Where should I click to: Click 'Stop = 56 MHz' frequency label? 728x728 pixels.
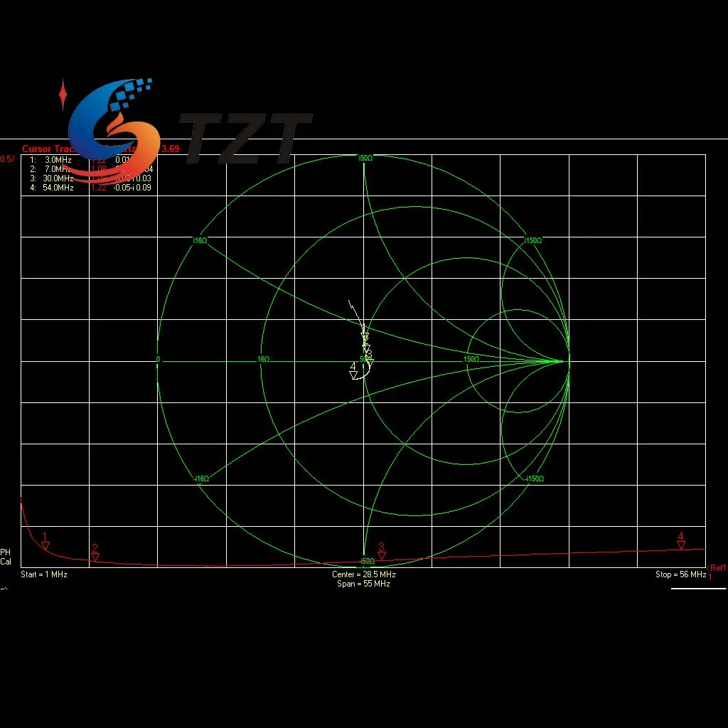[x=680, y=574]
